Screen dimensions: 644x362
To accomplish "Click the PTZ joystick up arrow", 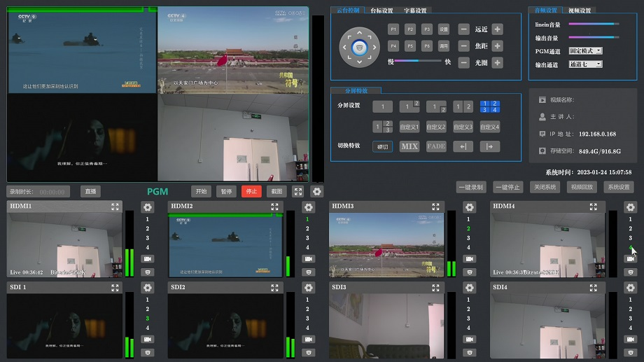I will click(360, 32).
